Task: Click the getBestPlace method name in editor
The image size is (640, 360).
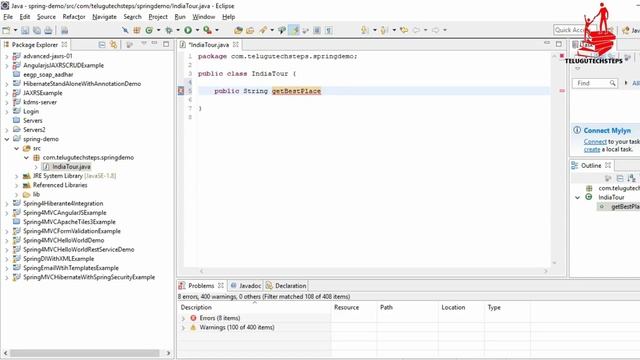Action: coord(296,91)
